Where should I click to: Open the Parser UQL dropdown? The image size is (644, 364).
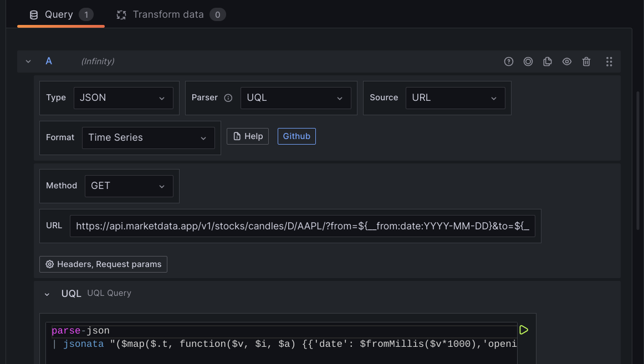(x=296, y=98)
